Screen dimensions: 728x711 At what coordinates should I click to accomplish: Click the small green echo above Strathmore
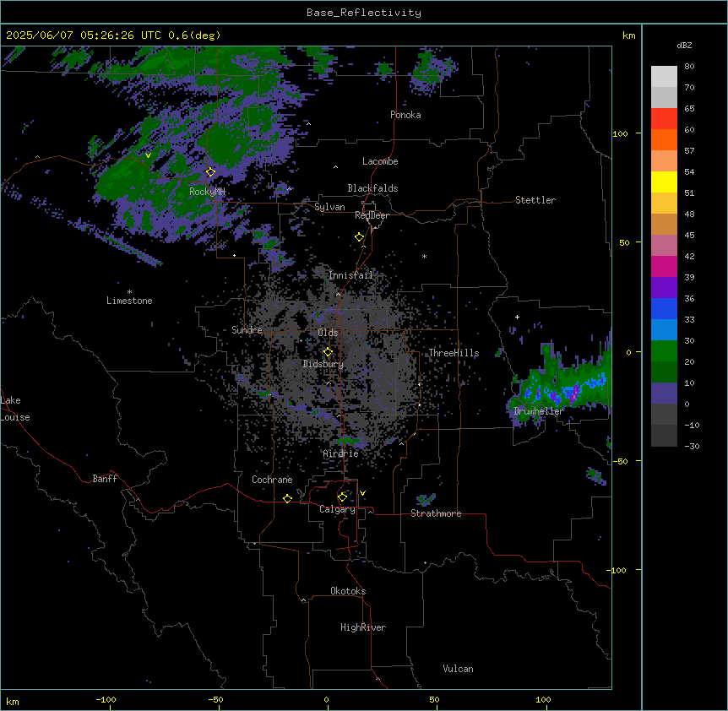point(426,499)
